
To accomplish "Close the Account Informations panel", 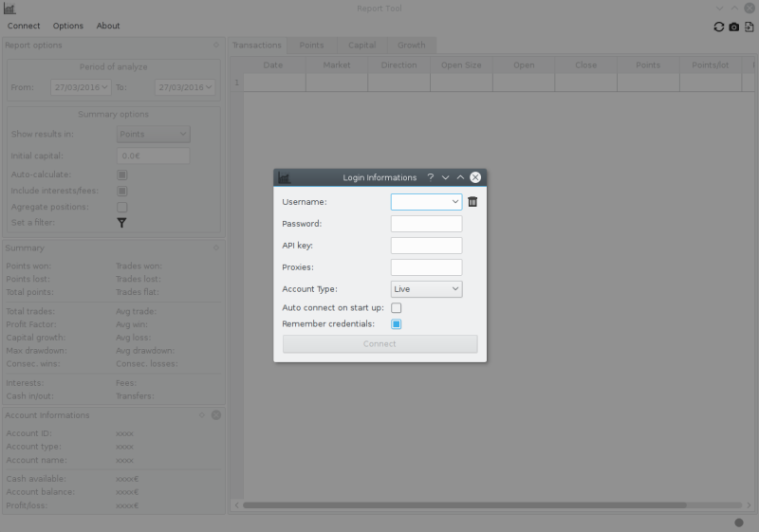I will (x=215, y=415).
